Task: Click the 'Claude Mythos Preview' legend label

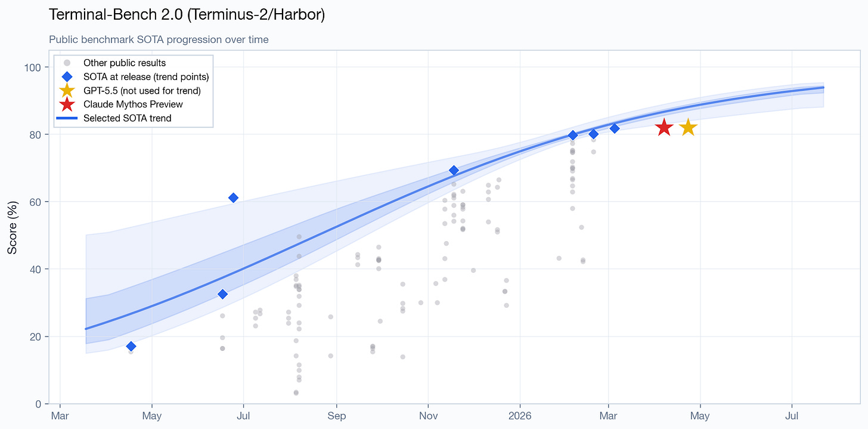Action: 133,104
